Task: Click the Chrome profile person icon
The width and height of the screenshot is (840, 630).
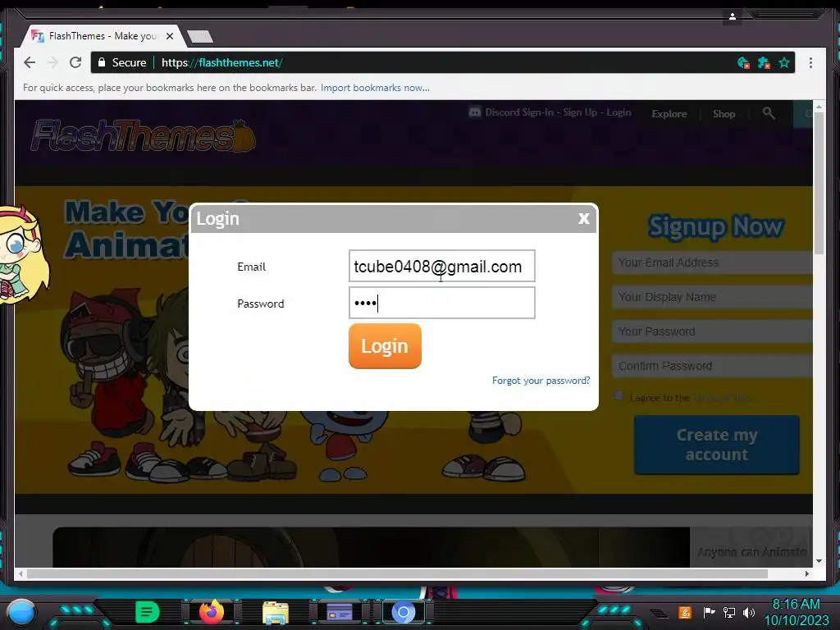Action: [x=733, y=16]
